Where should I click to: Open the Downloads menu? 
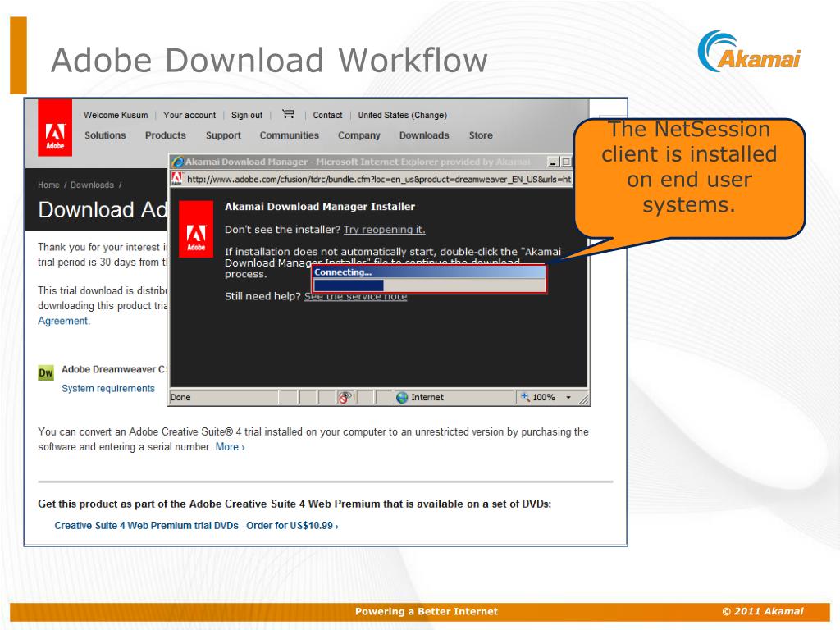click(x=424, y=135)
